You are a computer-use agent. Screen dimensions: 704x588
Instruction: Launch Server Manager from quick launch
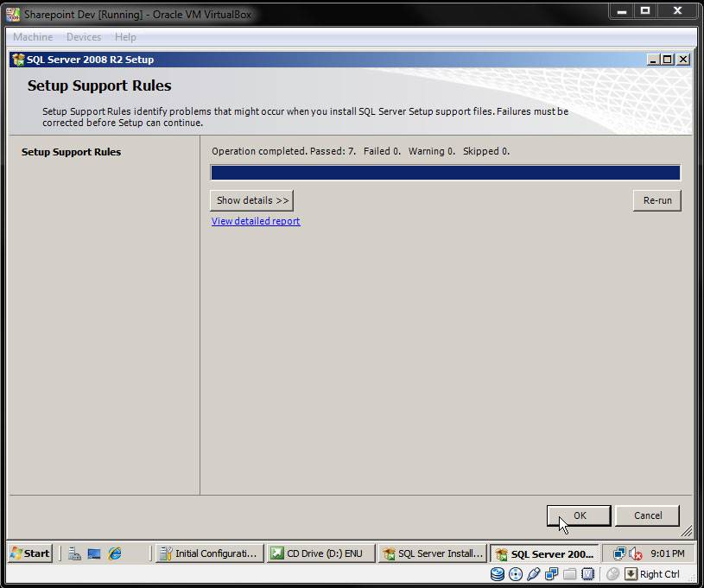74,553
